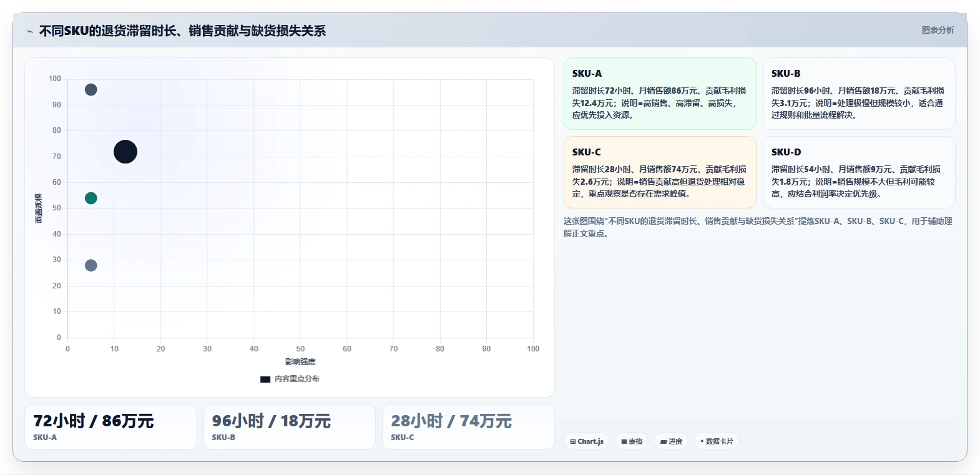This screenshot has height=475, width=980.
Task: Click the SKU-C label under 28小时
Action: pyautogui.click(x=403, y=438)
